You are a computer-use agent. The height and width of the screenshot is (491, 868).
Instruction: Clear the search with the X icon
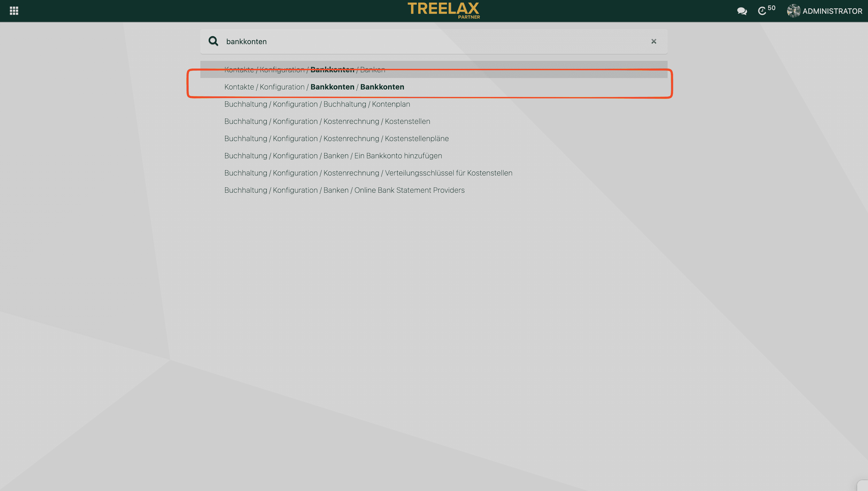[x=654, y=41]
